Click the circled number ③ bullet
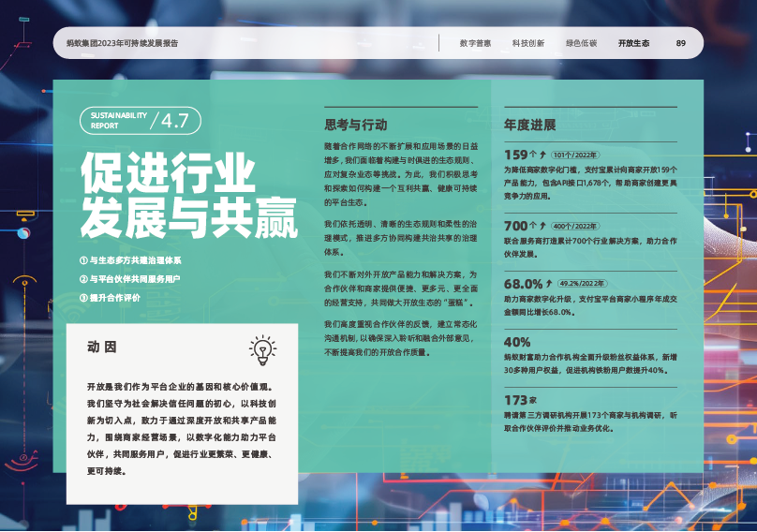The height and width of the screenshot is (532, 757). (83, 298)
